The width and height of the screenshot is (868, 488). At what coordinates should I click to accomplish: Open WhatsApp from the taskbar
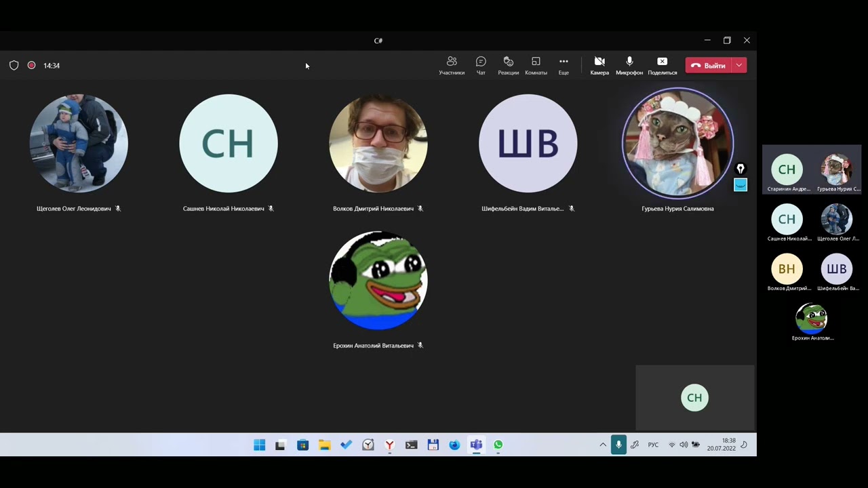pos(498,445)
